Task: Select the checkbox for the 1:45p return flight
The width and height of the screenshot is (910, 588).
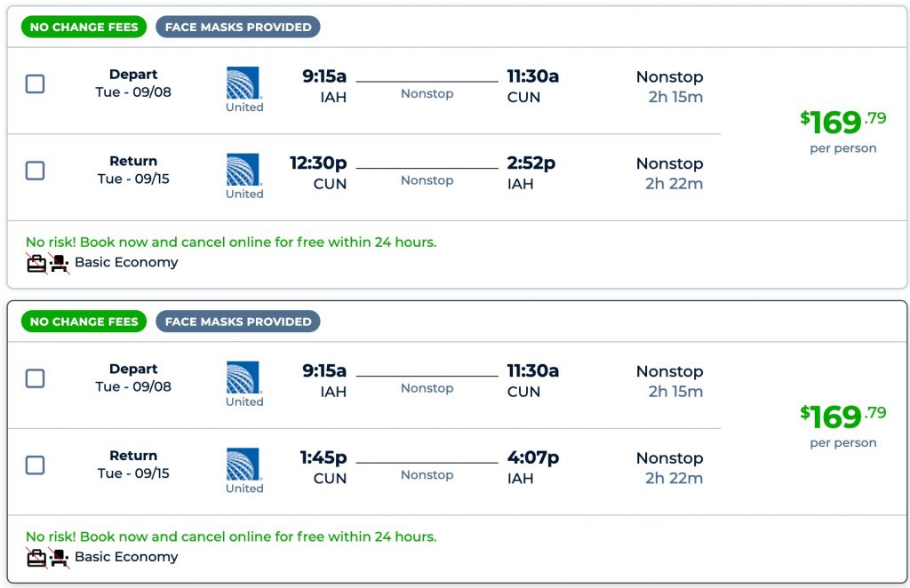Action: 35,465
